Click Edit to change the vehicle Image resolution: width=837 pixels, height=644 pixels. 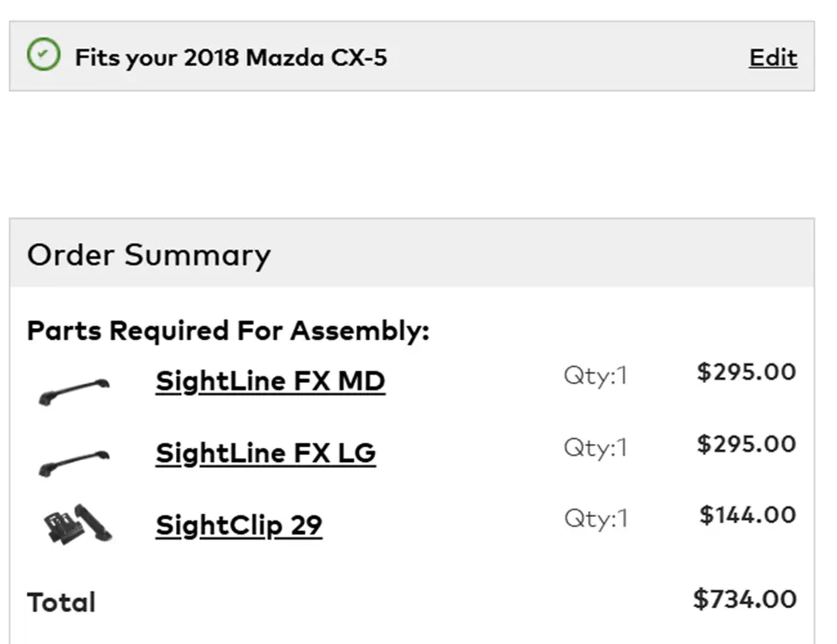[773, 58]
